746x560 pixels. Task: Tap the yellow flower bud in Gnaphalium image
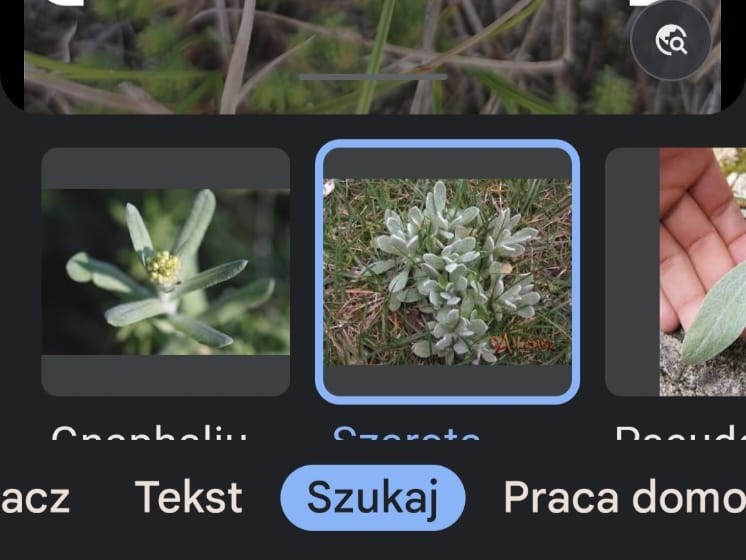pyautogui.click(x=163, y=268)
